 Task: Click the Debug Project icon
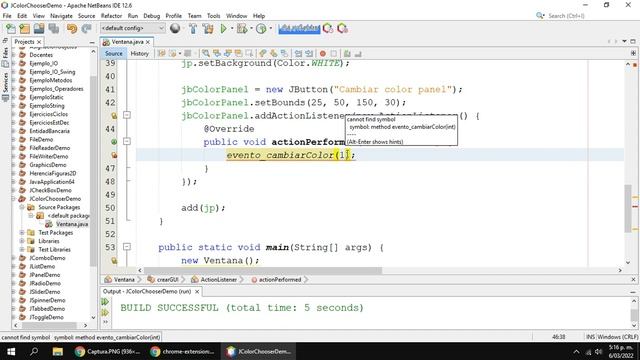242,29
